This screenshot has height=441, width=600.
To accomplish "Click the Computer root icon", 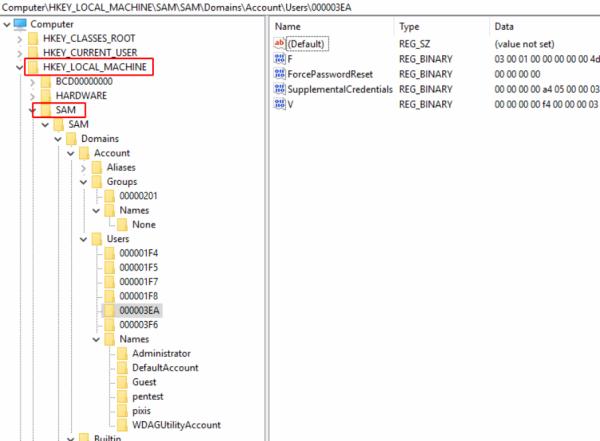I will coord(20,24).
